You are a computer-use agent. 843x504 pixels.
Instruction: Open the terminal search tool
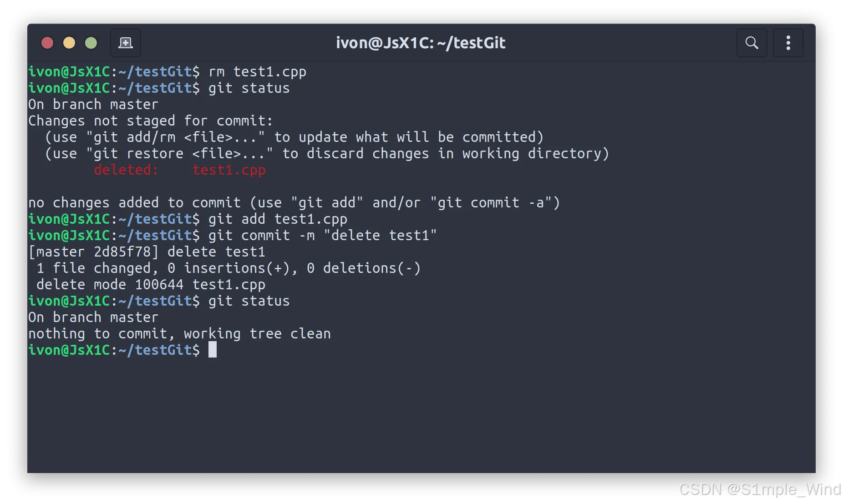[752, 43]
